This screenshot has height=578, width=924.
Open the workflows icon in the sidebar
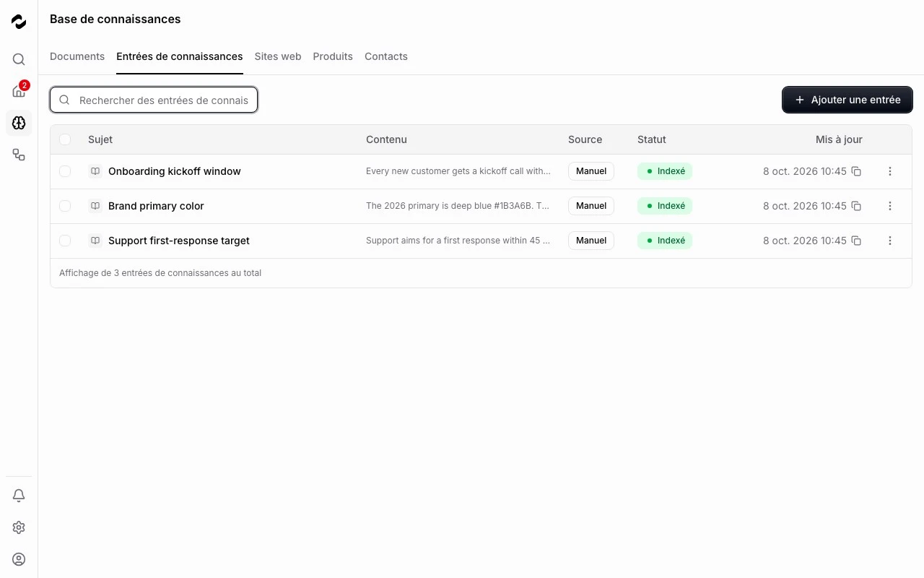(x=19, y=155)
